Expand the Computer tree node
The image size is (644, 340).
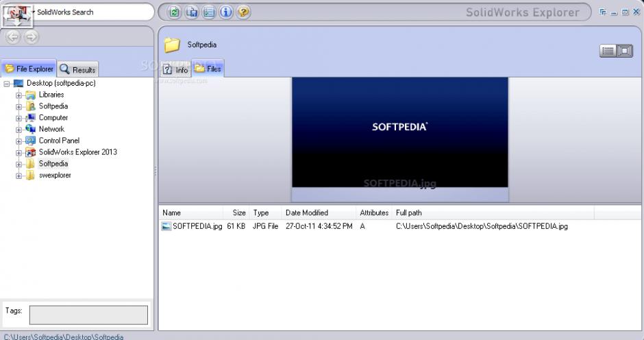[18, 119]
